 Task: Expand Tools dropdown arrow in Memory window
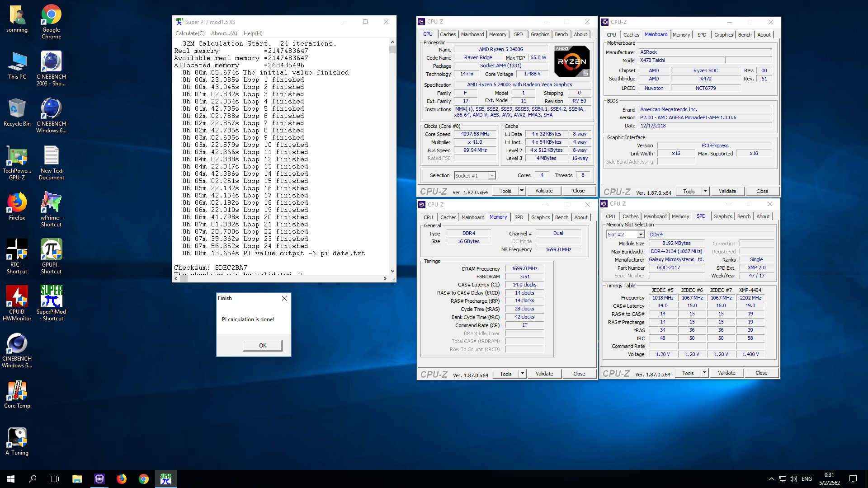pos(522,374)
